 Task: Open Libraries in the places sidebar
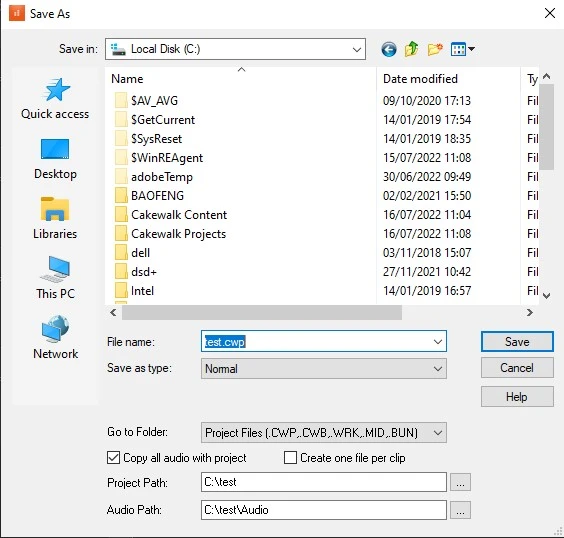point(55,218)
